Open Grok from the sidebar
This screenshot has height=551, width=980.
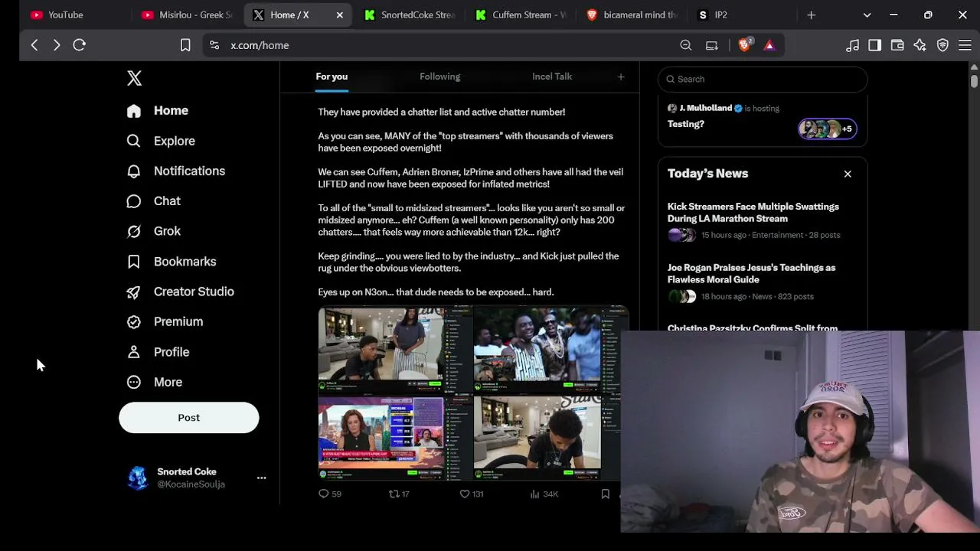(x=154, y=231)
